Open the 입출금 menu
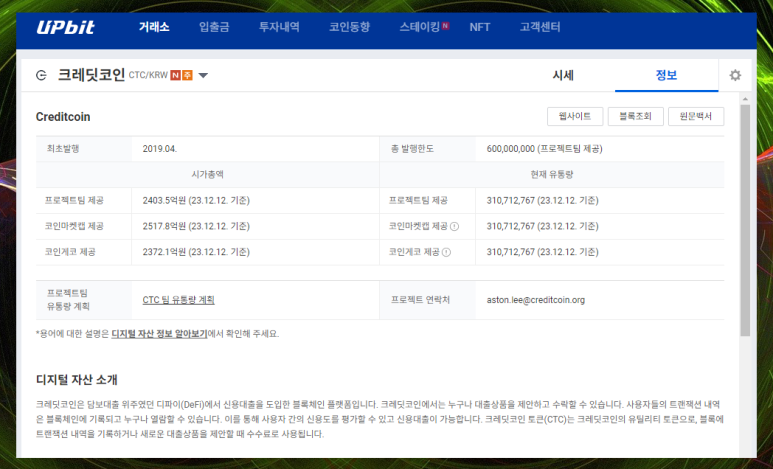This screenshot has height=469, width=773. (214, 27)
